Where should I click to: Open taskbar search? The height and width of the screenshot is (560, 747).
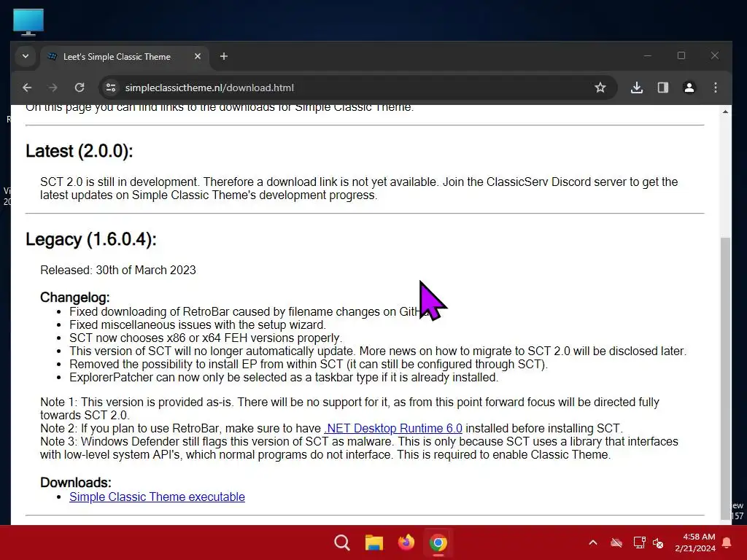click(342, 542)
